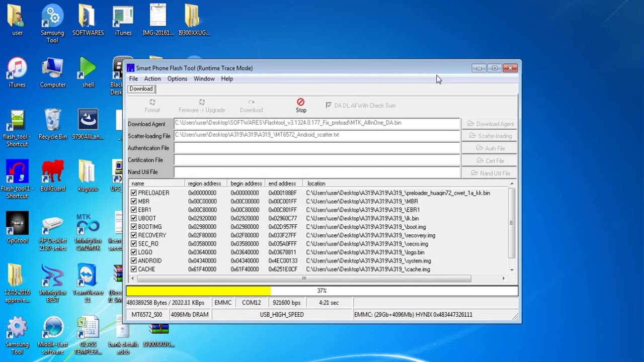Click the partition list vertical scrollbar thumb

point(512,223)
